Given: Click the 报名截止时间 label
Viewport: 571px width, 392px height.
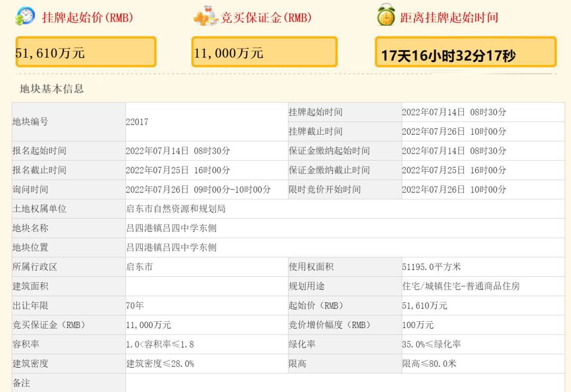Looking at the screenshot, I should (39, 170).
